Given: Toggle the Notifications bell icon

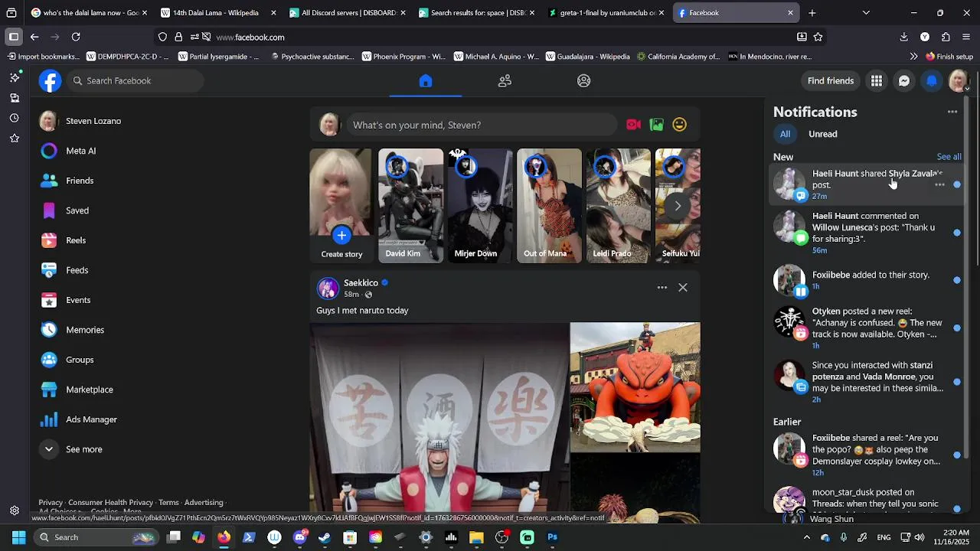Looking at the screenshot, I should [x=932, y=81].
